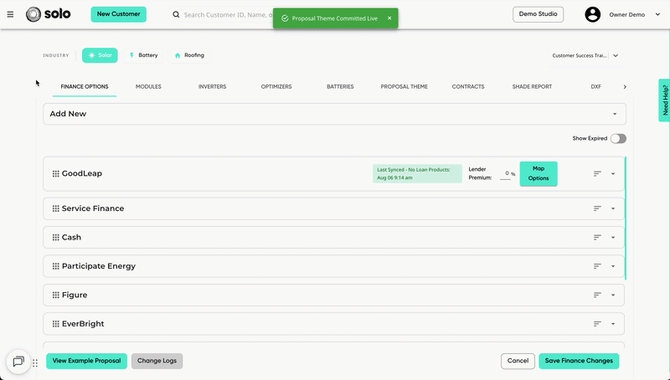The width and height of the screenshot is (670, 380).
Task: Grab the Participate Energy drag handle icon
Action: coord(56,266)
